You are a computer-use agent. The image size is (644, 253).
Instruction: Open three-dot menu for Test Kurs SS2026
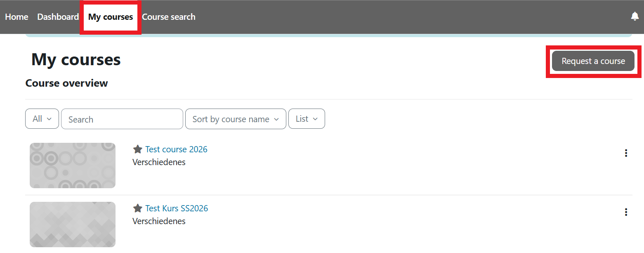[626, 212]
